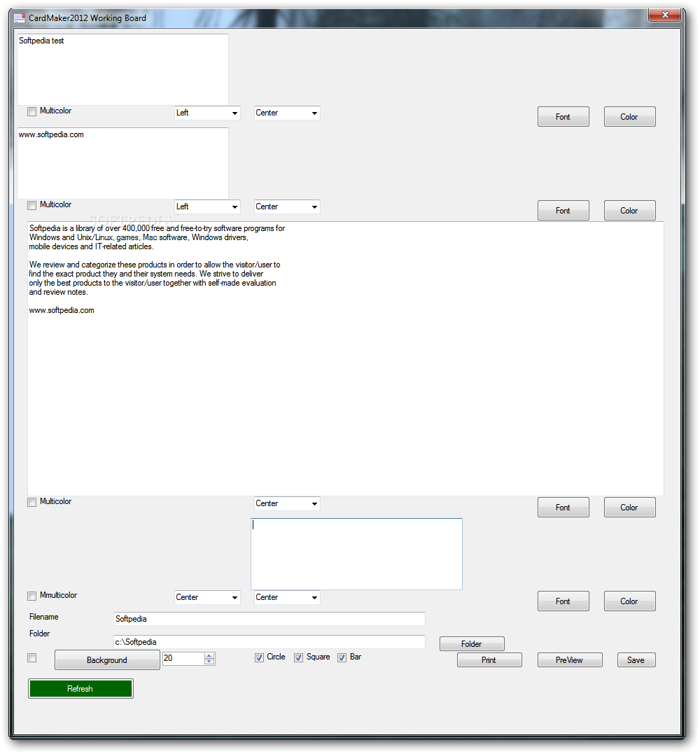Click Font button for Softpedia test box
Screen dimensions: 700x754
click(563, 117)
